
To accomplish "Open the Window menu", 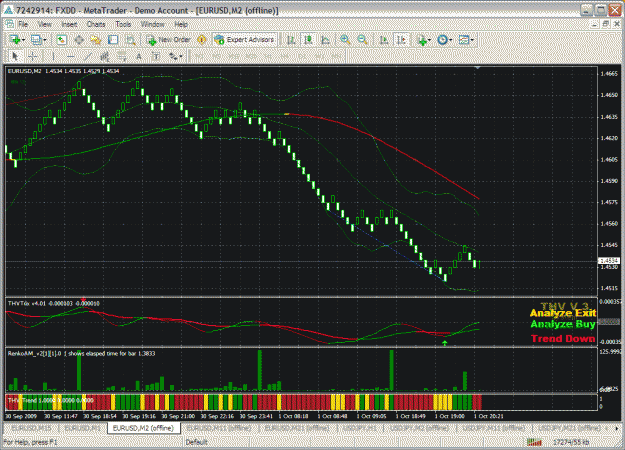I will pos(152,24).
